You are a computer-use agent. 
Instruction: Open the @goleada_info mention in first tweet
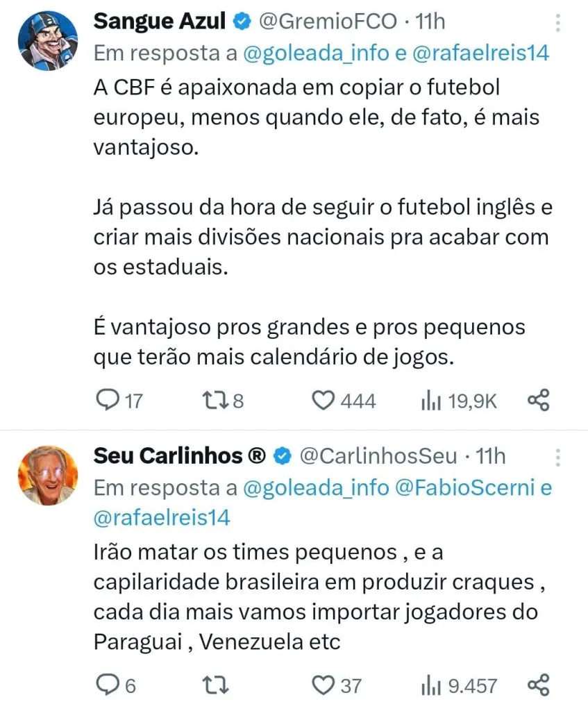point(315,53)
